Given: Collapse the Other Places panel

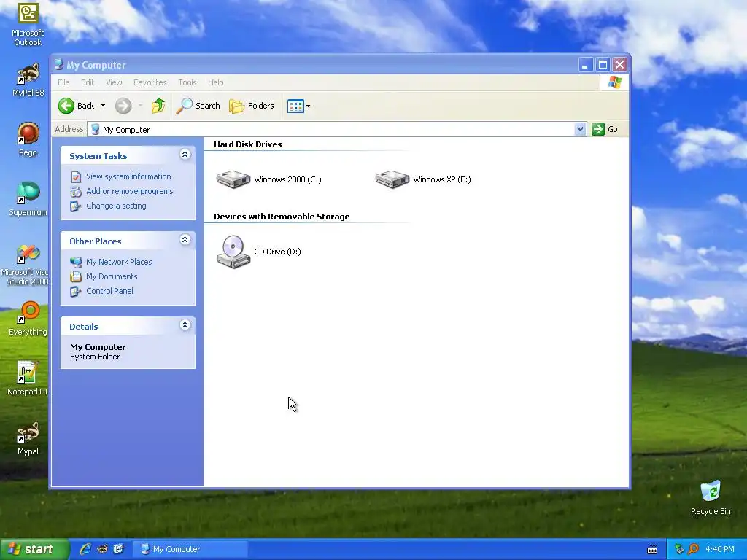Looking at the screenshot, I should (x=185, y=239).
